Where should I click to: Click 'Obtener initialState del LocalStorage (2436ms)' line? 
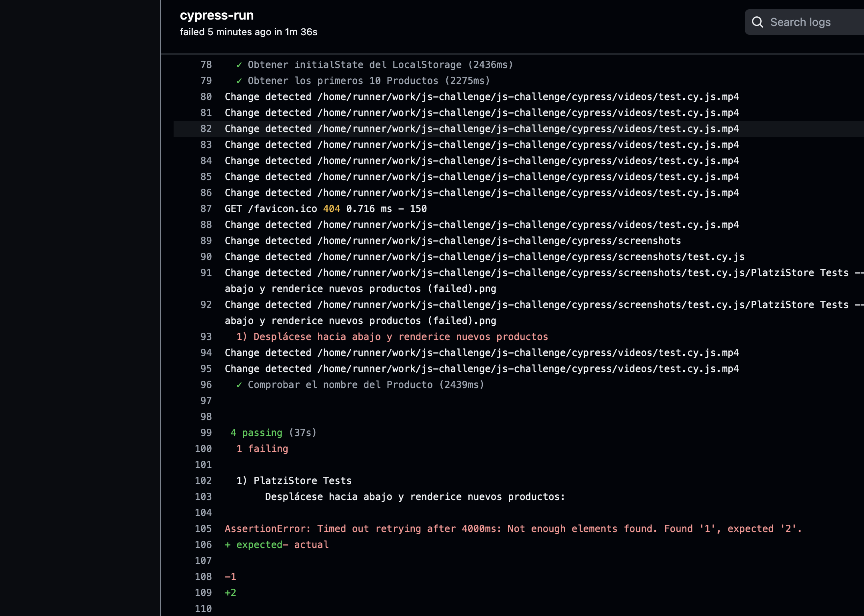point(375,65)
